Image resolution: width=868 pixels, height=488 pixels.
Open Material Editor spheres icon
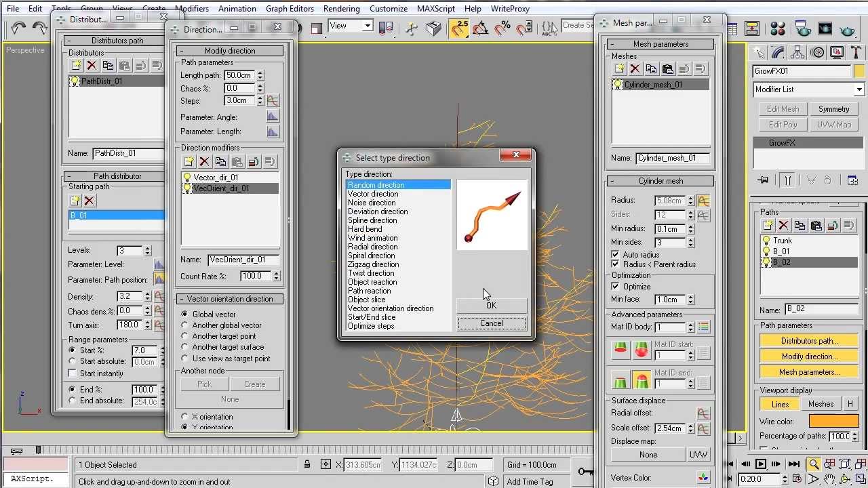tap(778, 28)
